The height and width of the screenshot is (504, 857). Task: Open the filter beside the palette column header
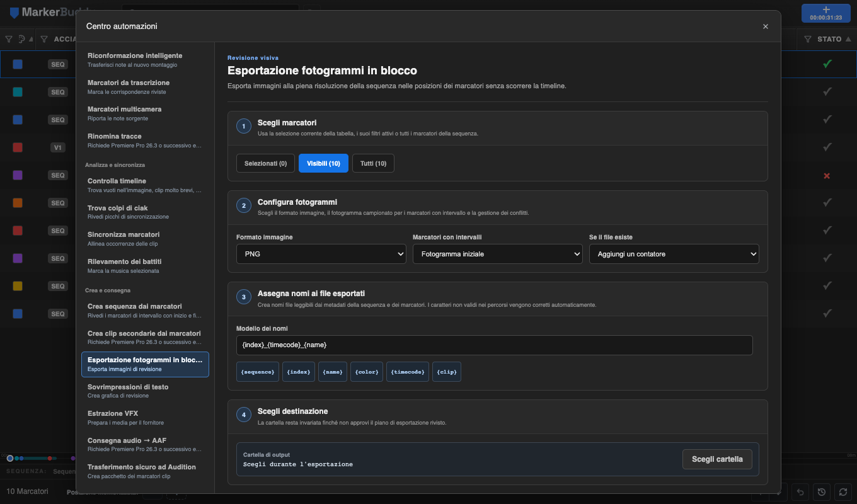coord(8,39)
